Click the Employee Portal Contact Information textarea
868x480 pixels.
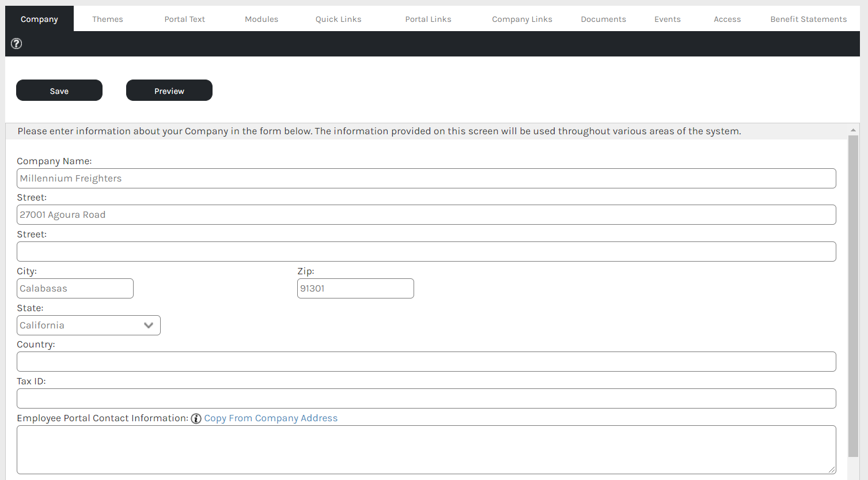(426, 449)
